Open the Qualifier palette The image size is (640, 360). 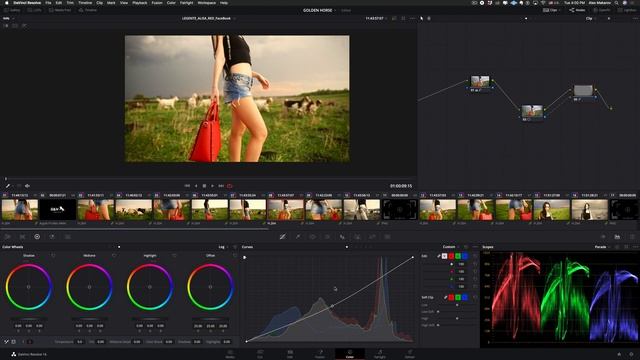tap(298, 237)
